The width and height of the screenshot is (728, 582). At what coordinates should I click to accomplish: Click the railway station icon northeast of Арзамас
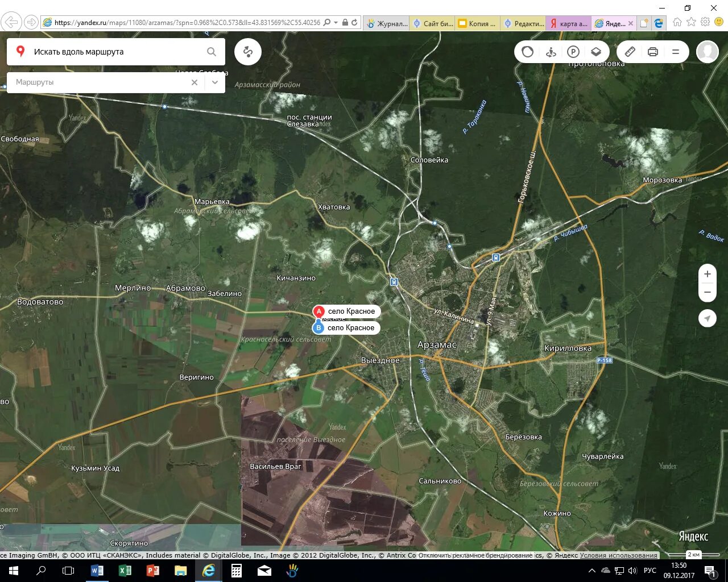click(496, 257)
